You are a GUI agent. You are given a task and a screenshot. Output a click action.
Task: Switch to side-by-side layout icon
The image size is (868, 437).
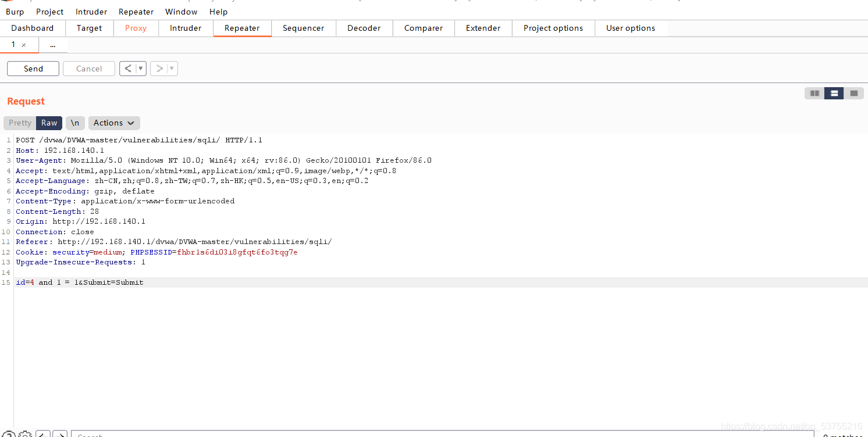814,93
